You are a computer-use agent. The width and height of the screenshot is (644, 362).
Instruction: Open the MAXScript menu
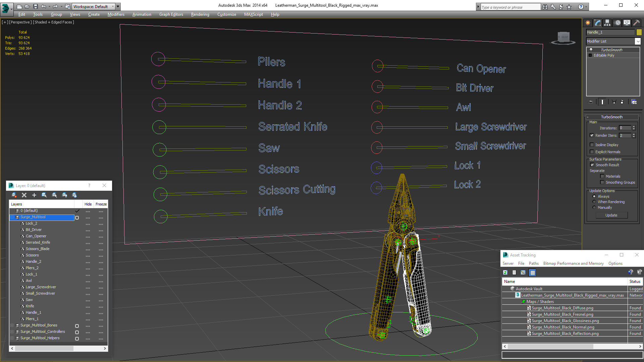point(253,14)
